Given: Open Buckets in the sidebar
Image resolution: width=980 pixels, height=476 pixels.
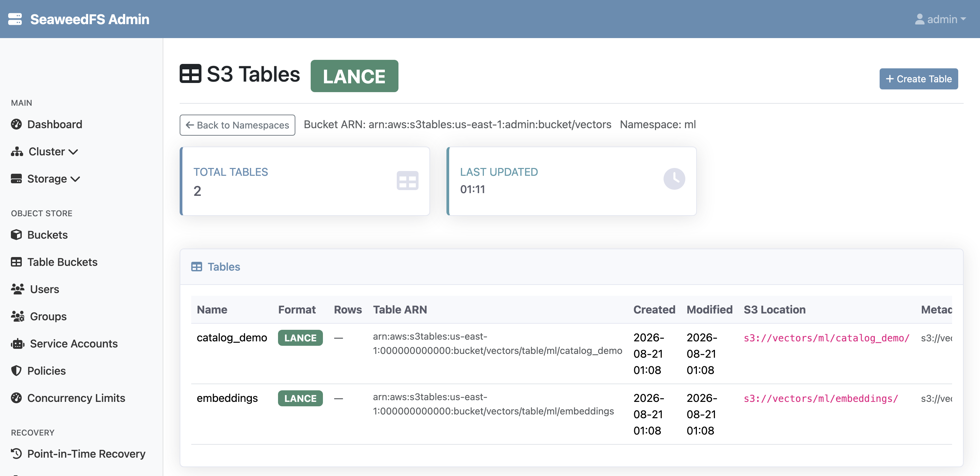Looking at the screenshot, I should click(x=47, y=235).
